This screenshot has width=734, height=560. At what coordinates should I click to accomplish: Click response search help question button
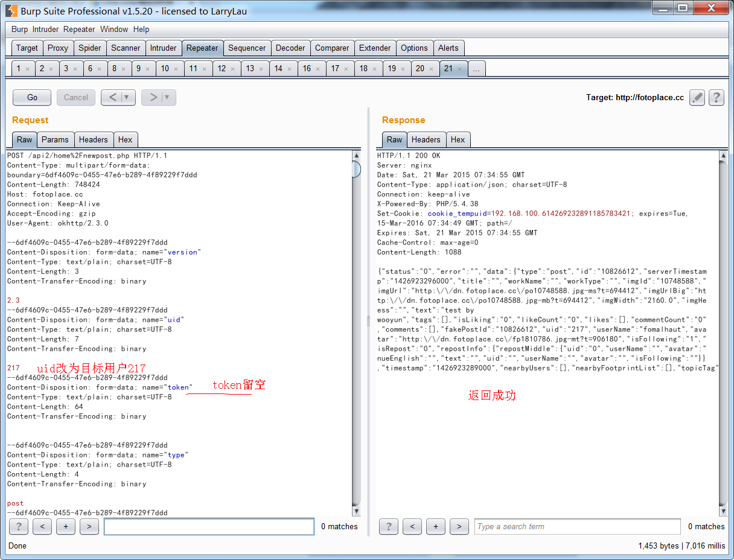tap(389, 526)
